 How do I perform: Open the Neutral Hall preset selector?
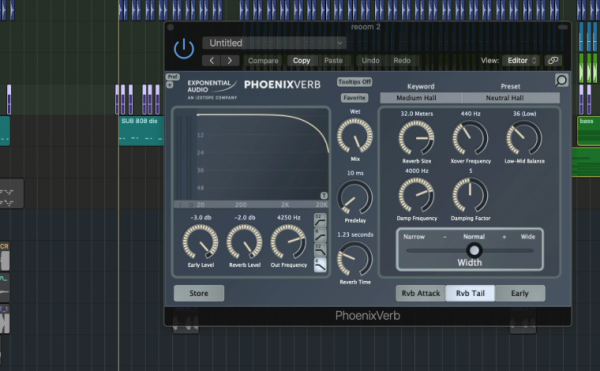click(510, 98)
